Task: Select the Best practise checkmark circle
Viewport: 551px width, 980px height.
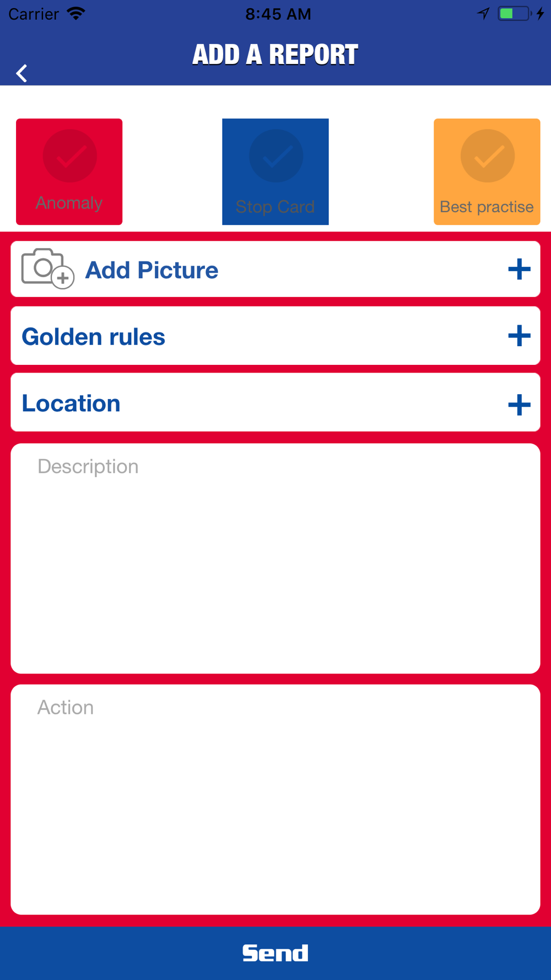Action: coord(488,156)
